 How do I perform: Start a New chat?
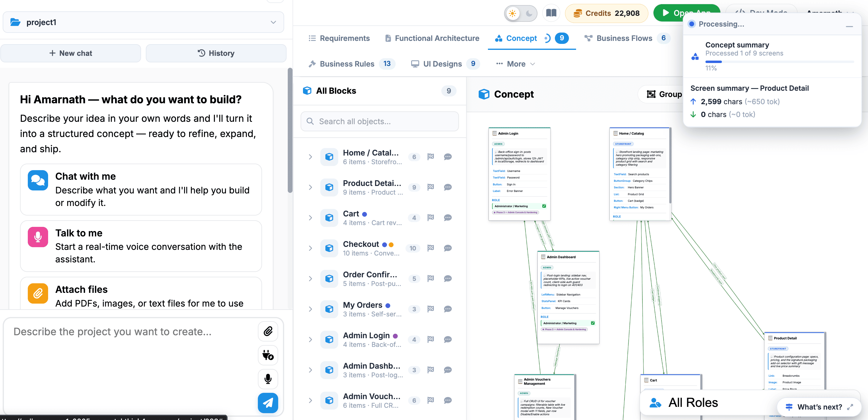71,53
